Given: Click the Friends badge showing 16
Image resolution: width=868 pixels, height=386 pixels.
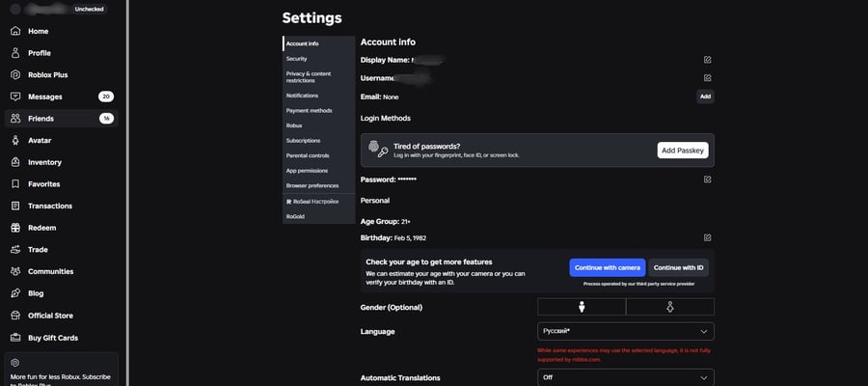Looking at the screenshot, I should [x=106, y=119].
